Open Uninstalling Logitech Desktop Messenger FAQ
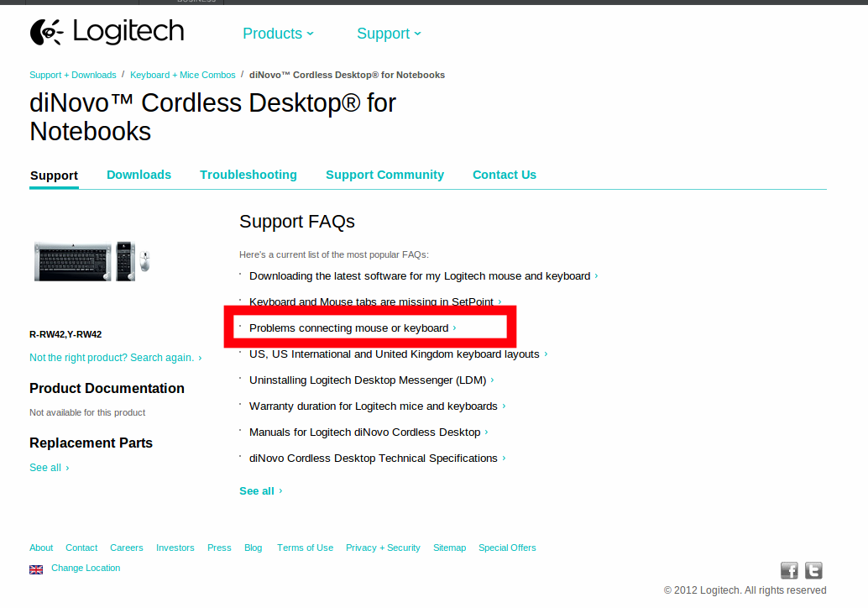This screenshot has height=608, width=868. pos(371,380)
